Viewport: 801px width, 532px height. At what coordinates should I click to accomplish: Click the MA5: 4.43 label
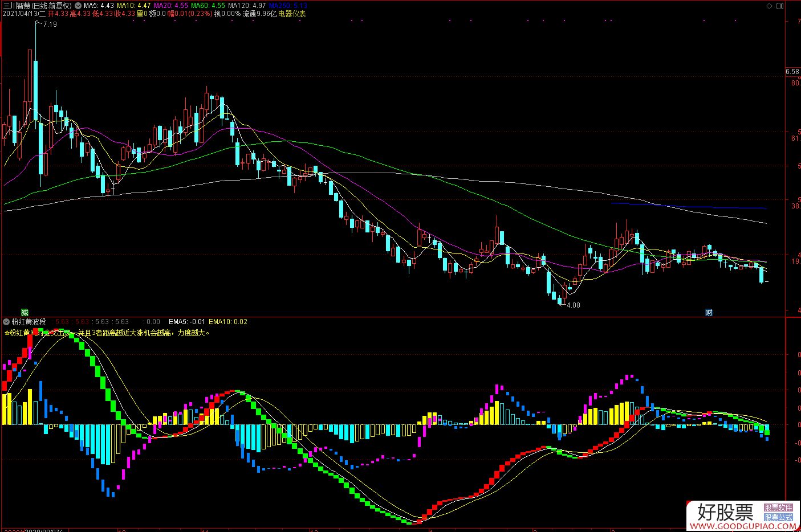99,5
